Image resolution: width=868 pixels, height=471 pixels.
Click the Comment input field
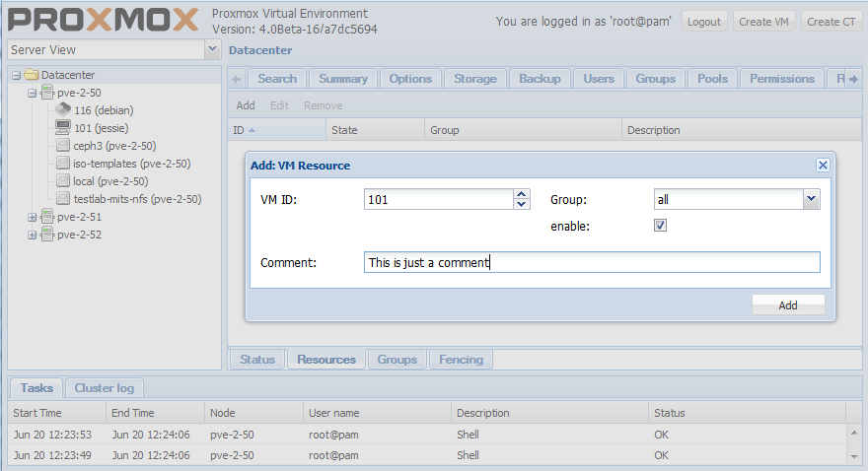[x=592, y=262]
